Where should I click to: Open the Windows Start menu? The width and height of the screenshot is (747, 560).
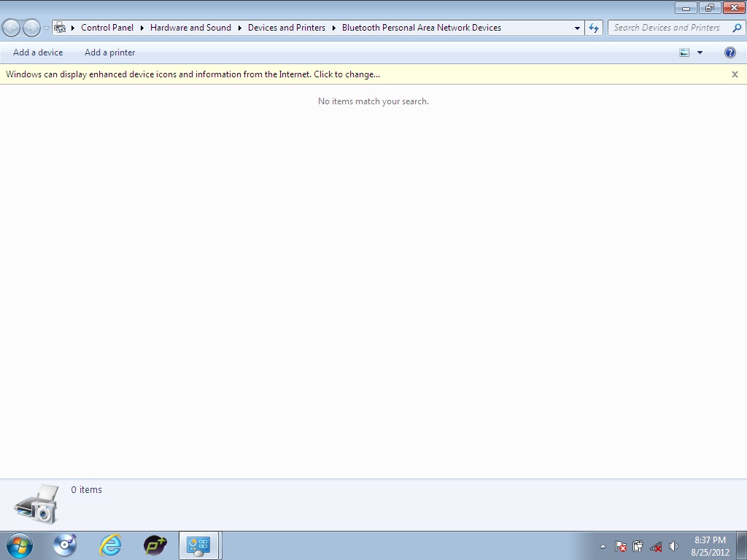click(x=20, y=545)
